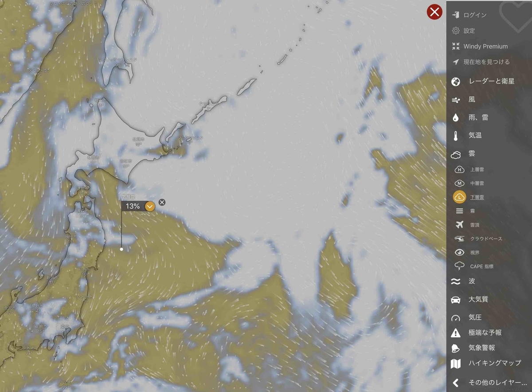Select the クラウドベース helicopter icon

coord(460,239)
